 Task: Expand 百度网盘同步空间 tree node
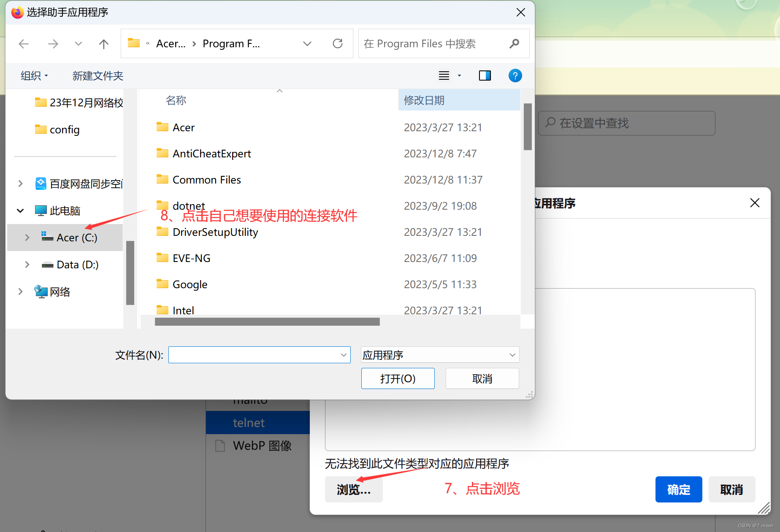tap(20, 184)
